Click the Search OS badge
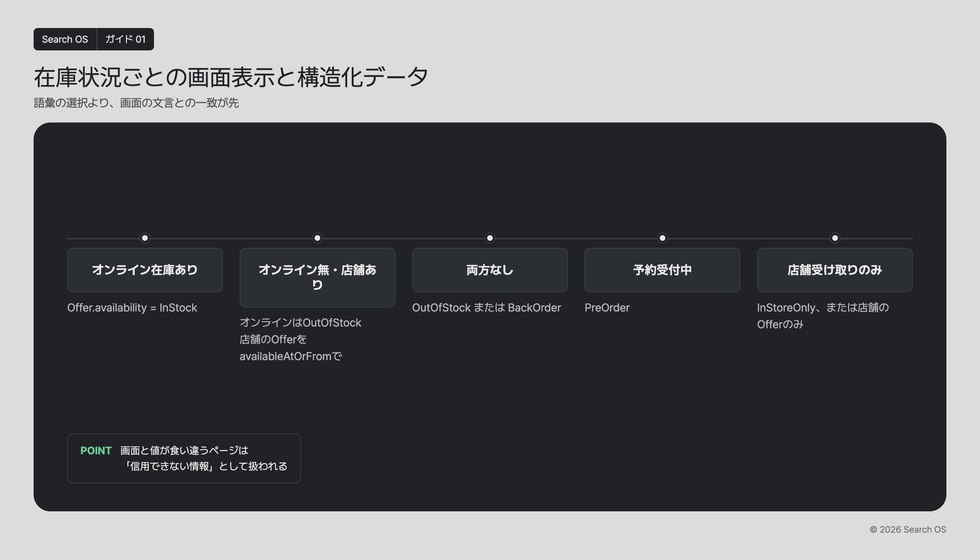 tap(65, 39)
